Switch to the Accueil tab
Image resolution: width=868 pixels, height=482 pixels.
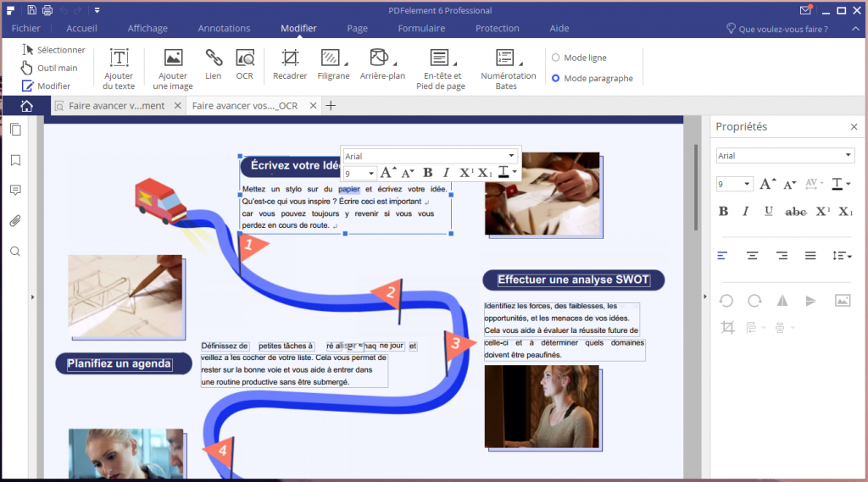pyautogui.click(x=81, y=28)
